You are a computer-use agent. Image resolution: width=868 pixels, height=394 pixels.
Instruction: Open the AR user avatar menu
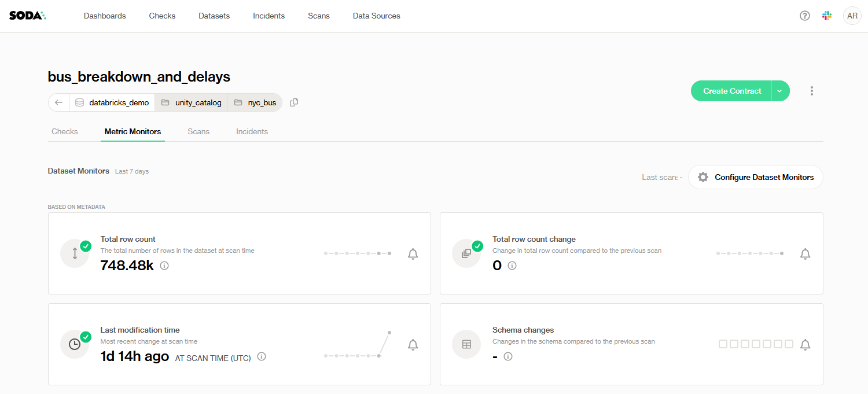click(852, 16)
